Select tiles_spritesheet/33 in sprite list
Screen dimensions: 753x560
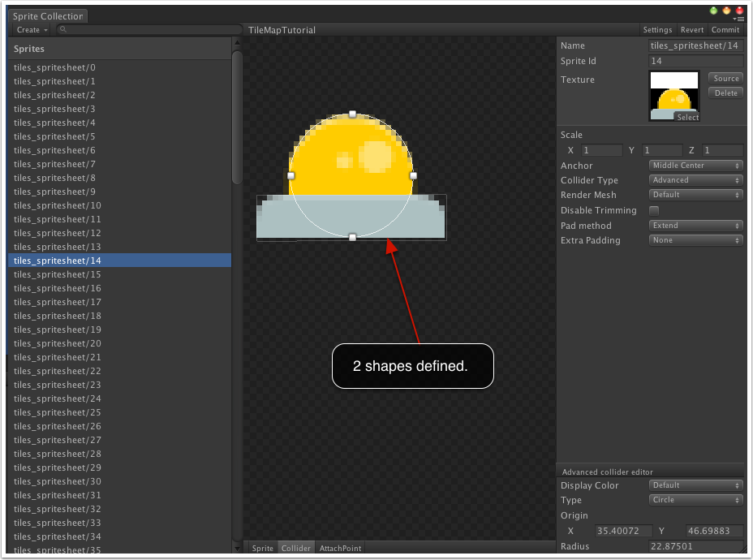(x=119, y=523)
